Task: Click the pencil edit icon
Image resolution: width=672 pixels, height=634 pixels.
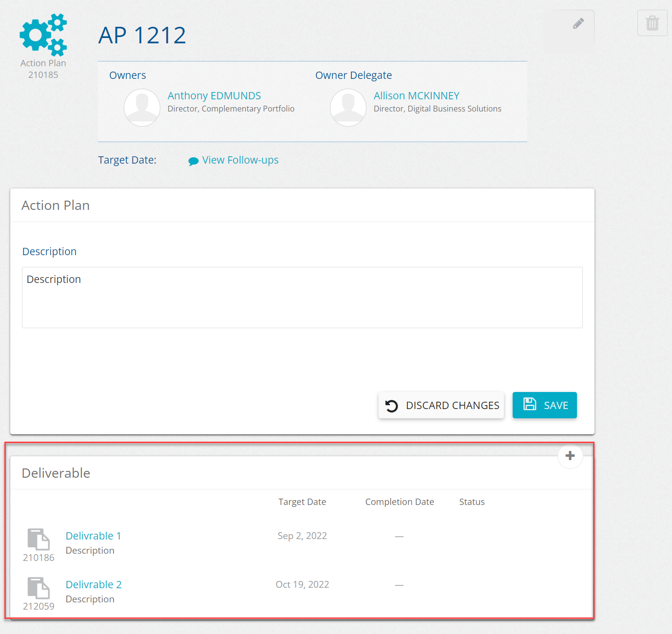Action: point(578,24)
